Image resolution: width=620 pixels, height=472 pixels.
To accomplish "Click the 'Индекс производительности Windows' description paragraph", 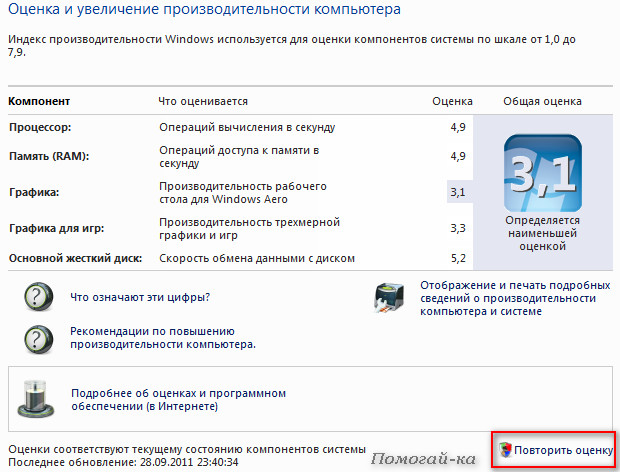I will point(292,45).
